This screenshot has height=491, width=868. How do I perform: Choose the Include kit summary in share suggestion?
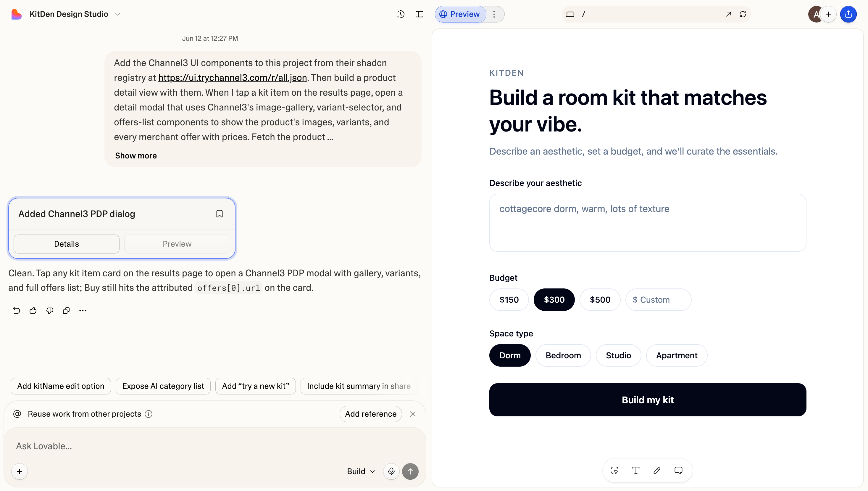point(359,386)
